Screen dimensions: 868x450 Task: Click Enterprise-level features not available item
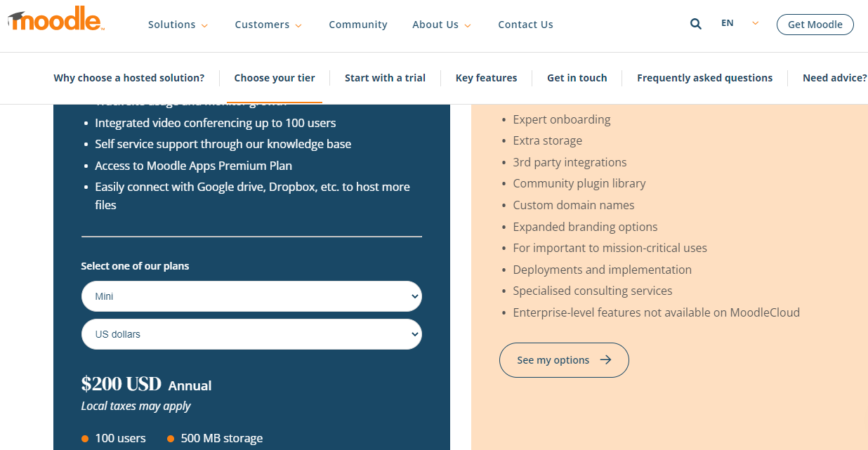(x=657, y=312)
